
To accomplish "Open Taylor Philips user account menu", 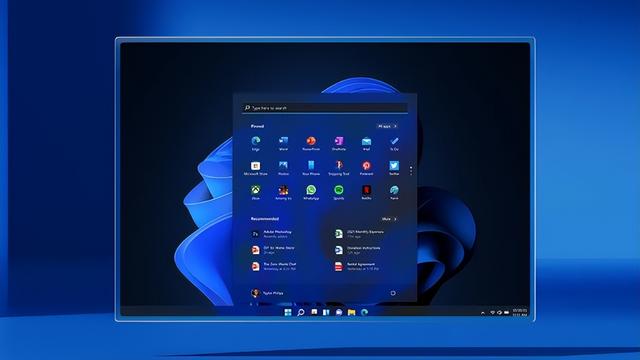I will click(x=267, y=293).
